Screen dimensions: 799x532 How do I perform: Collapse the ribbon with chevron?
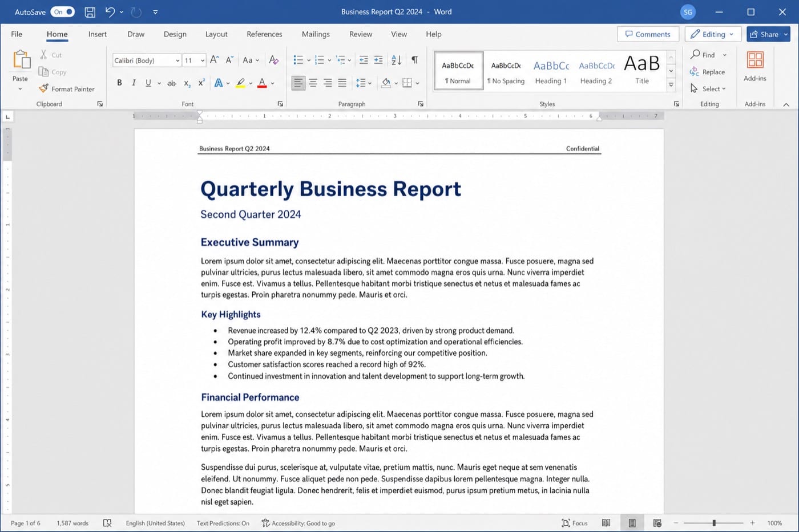pos(786,104)
